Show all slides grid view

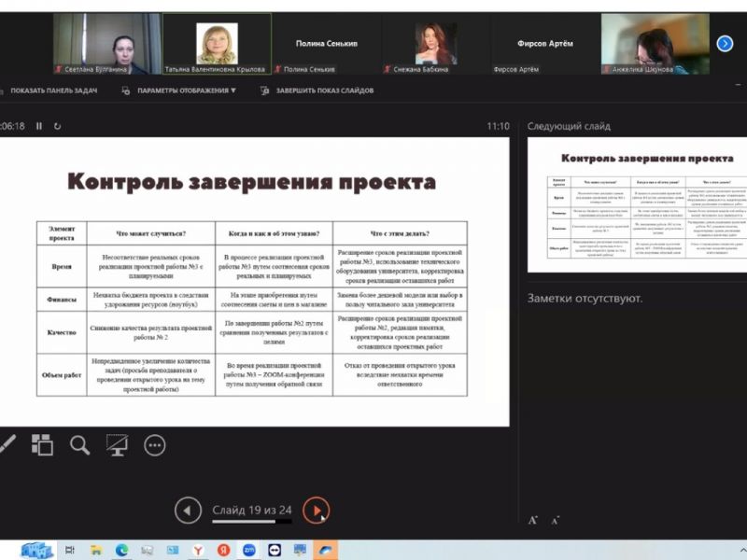point(42,445)
